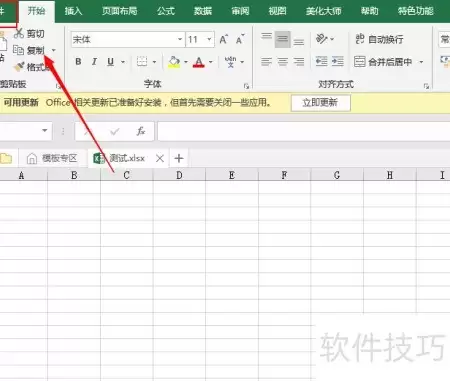Image resolution: width=450 pixels, height=381 pixels.
Task: Toggle wrap text (自动换行)
Action: 379,39
